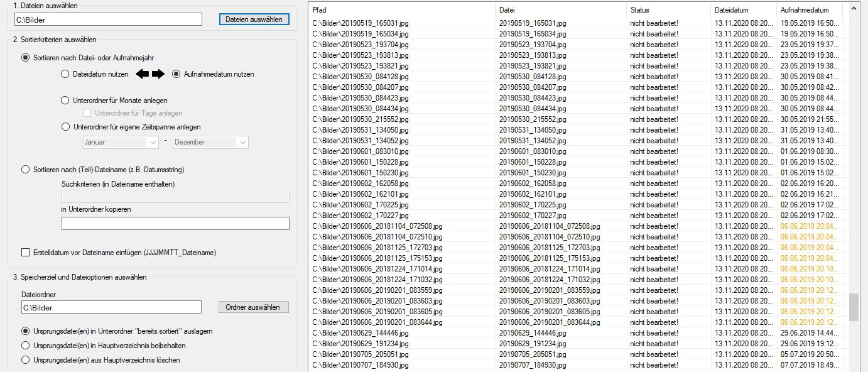Open the 'Dezember' end month dropdown

[210, 143]
